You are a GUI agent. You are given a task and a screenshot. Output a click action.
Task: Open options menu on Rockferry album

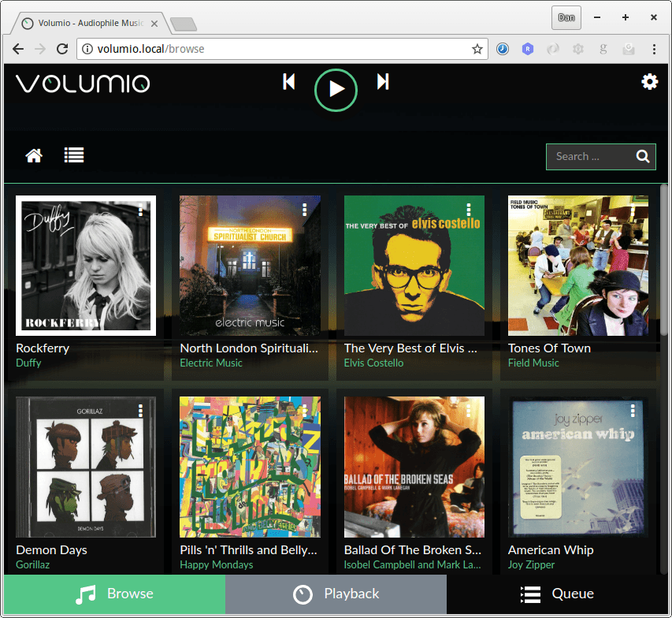[140, 210]
